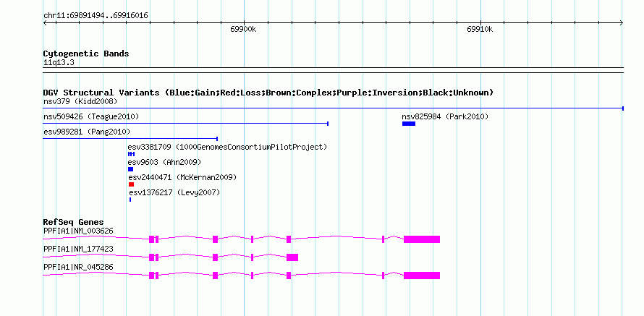The width and height of the screenshot is (644, 316).
Task: Open the esv2440471 (McKernan2009) label
Action: click(183, 177)
